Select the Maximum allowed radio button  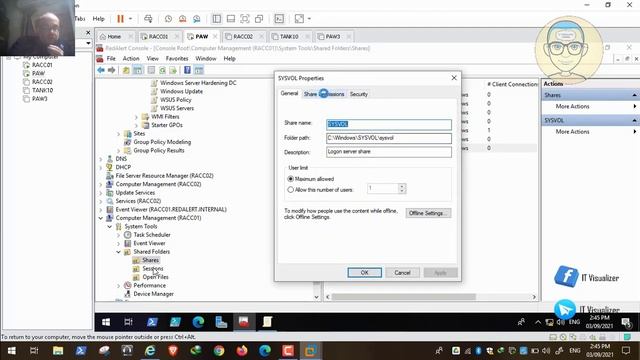(291, 179)
